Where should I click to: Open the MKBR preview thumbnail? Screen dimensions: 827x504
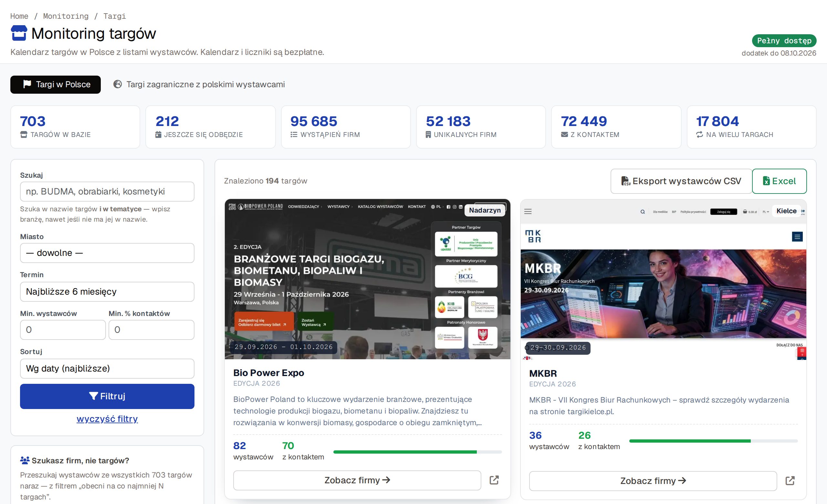pyautogui.click(x=663, y=280)
